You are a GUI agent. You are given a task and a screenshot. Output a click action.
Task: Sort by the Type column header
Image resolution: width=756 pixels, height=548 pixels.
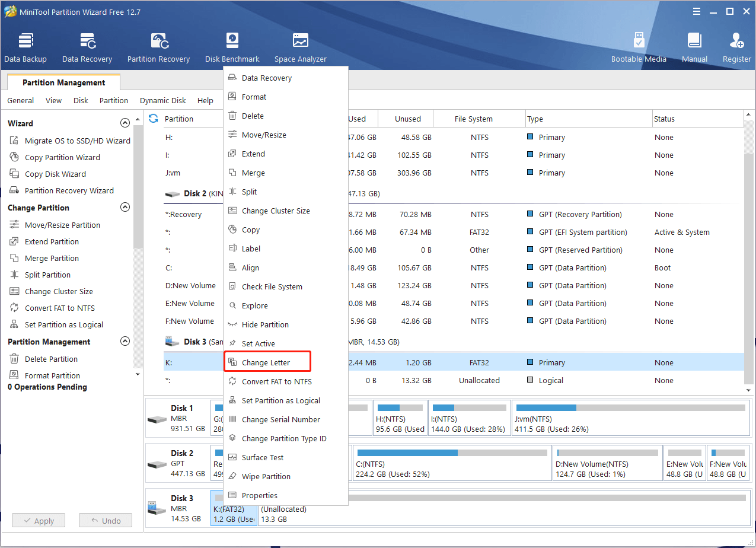tap(589, 119)
